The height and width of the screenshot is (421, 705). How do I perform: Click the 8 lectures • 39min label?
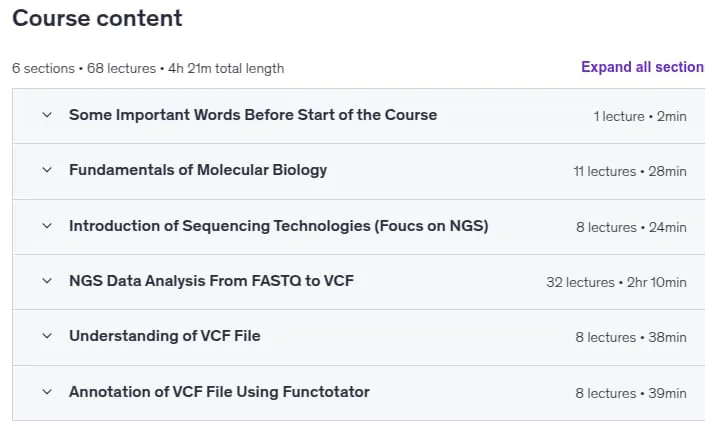(631, 393)
